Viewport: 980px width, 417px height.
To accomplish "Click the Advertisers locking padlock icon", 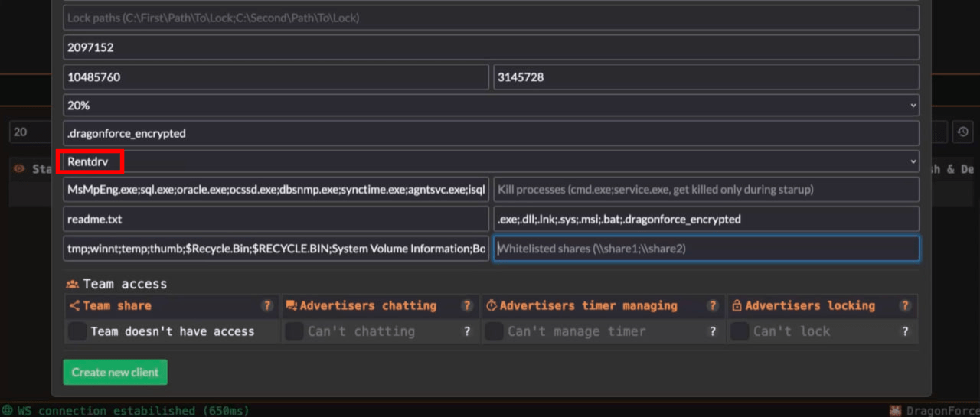I will (x=737, y=306).
